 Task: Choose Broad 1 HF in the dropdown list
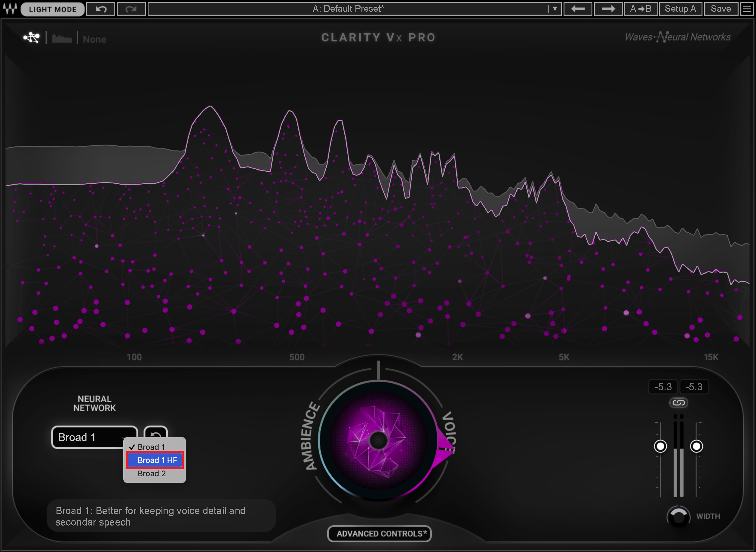tap(155, 460)
